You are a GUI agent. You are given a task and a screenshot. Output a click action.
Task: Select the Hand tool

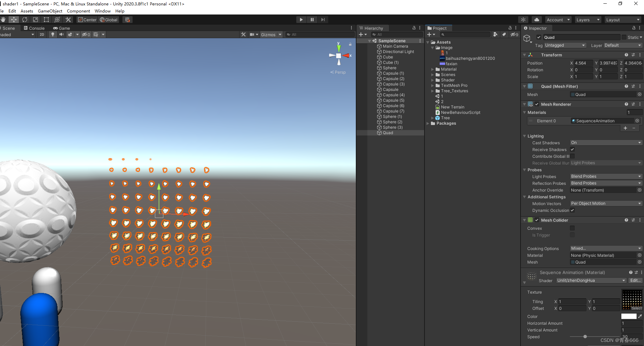(x=3, y=20)
